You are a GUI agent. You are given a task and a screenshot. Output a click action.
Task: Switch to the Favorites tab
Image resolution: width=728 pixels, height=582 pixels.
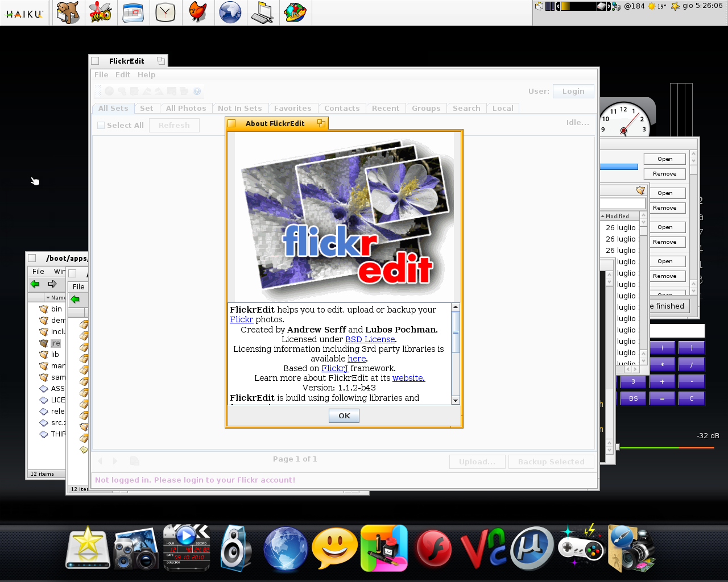pos(292,108)
